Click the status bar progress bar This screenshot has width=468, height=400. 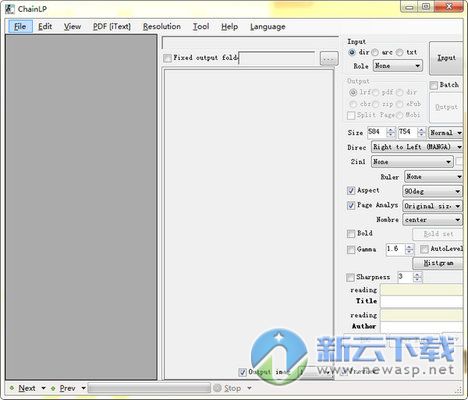click(x=149, y=388)
